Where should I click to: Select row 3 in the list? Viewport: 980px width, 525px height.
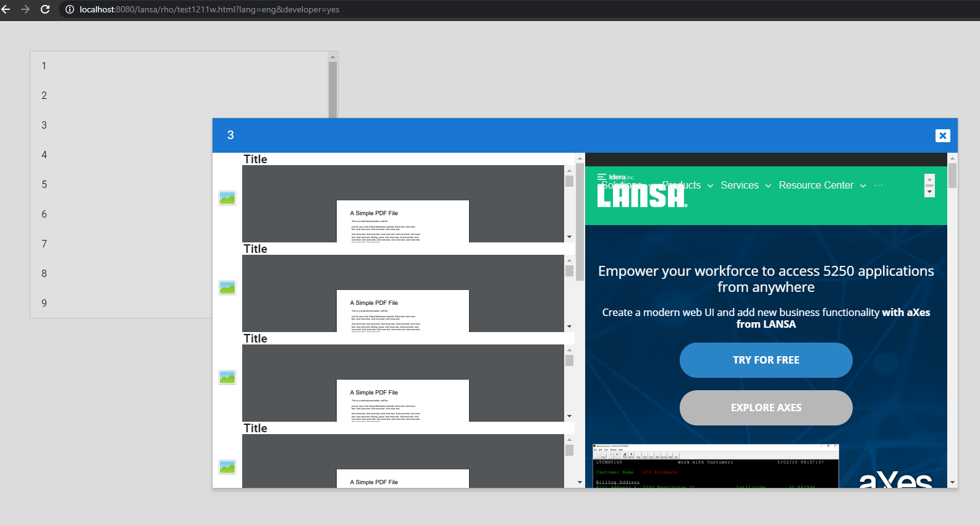tap(121, 125)
